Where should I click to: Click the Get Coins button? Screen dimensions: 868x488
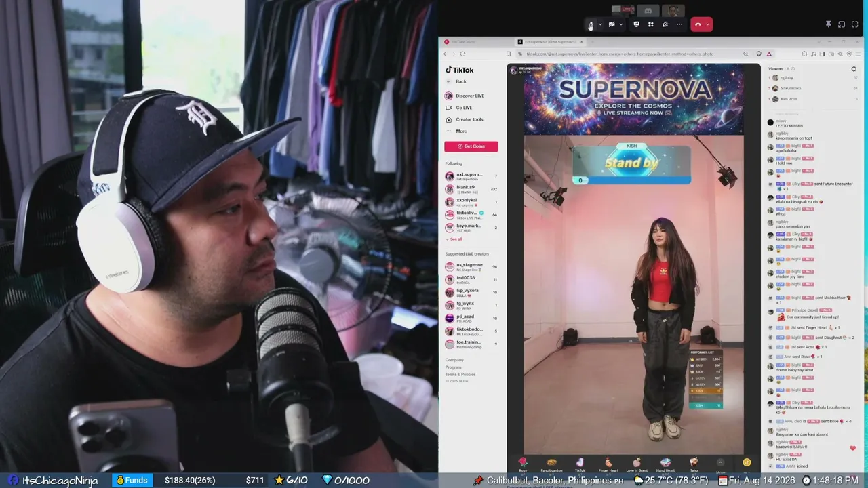coord(471,146)
